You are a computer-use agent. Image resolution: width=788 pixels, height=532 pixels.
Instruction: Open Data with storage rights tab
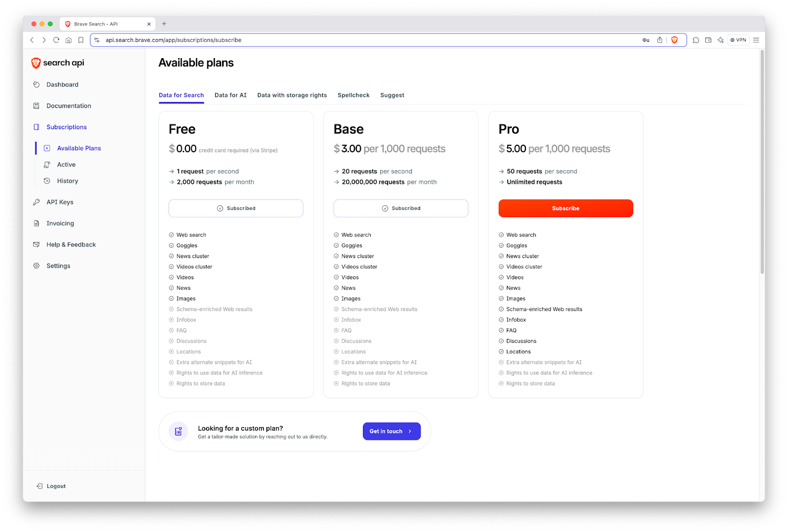pyautogui.click(x=292, y=95)
